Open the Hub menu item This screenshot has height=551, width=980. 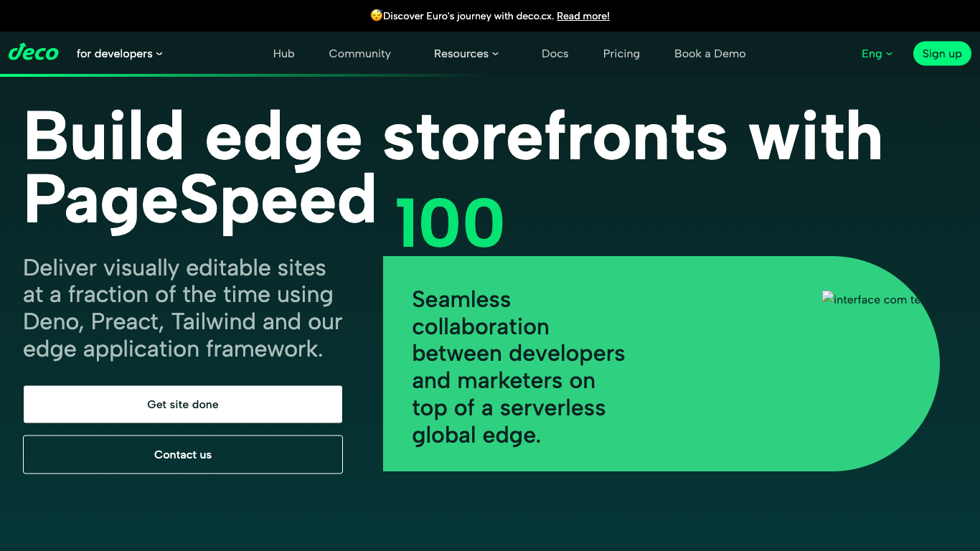point(284,54)
